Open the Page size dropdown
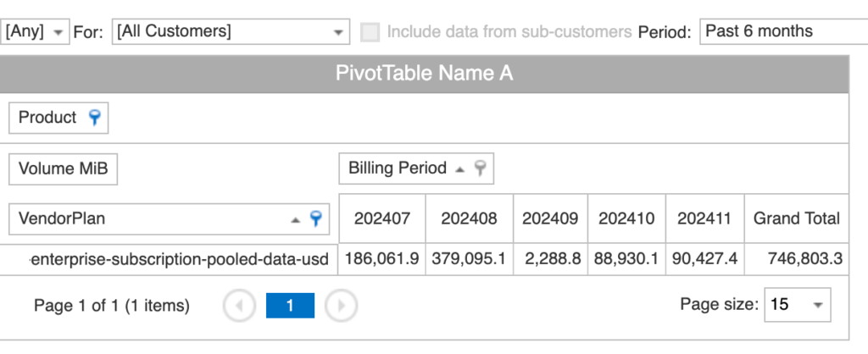The image size is (868, 354). coord(817,305)
